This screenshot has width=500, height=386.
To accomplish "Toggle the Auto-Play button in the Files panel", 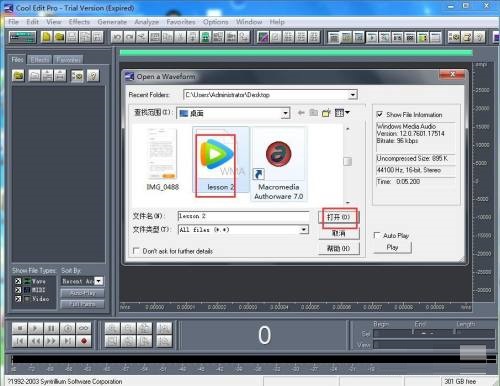I will pos(82,293).
